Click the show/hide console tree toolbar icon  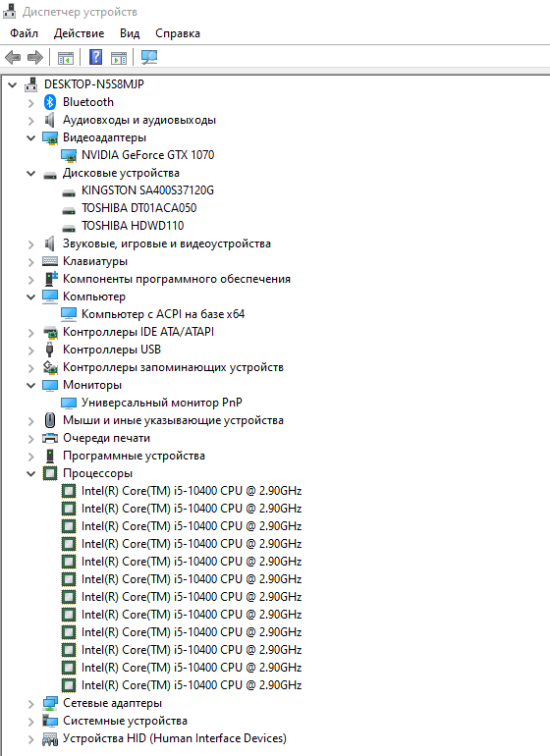(66, 57)
